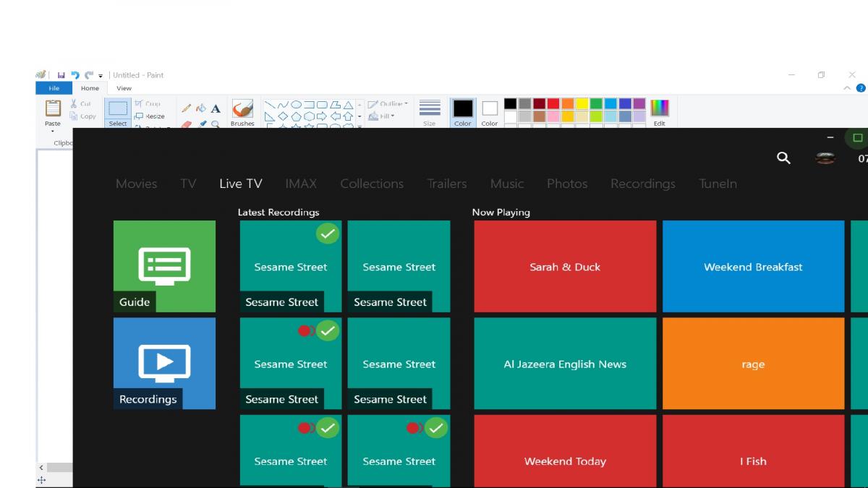Collapse the Paint ribbon with the chevron
868x488 pixels.
tap(847, 88)
